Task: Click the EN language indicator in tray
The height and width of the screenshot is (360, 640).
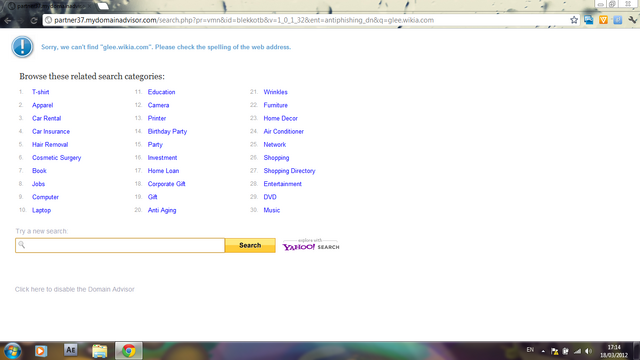Action: click(530, 350)
